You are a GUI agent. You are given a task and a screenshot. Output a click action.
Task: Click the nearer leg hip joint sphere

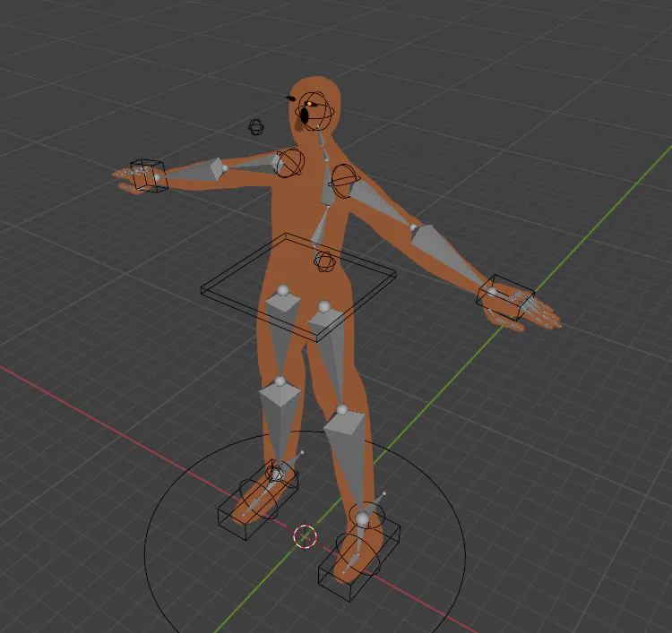click(324, 306)
